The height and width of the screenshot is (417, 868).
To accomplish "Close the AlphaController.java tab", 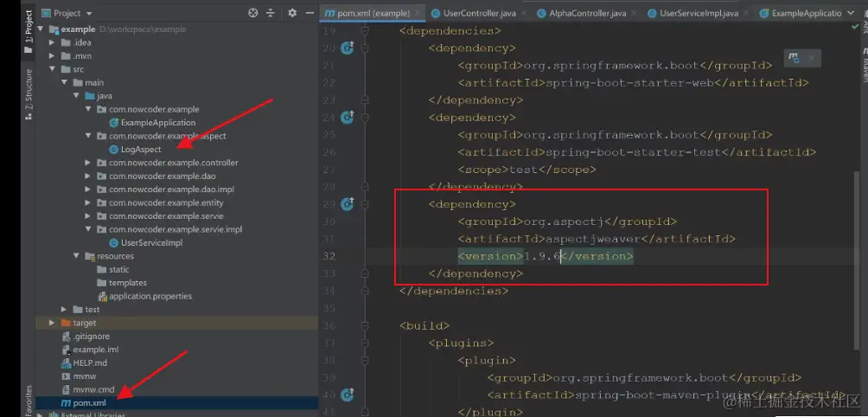I will pos(634,13).
